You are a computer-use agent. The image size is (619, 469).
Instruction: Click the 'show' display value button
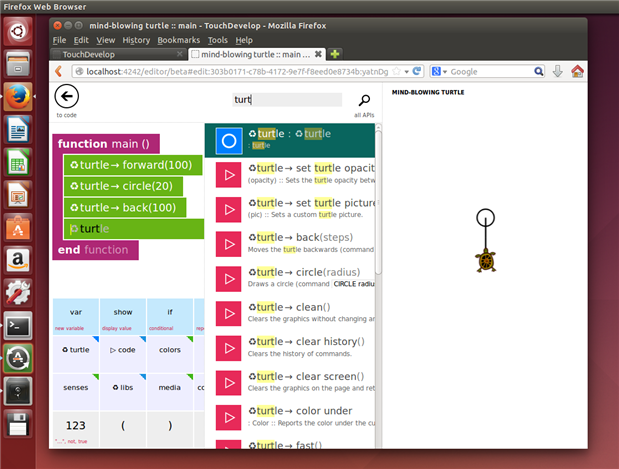click(x=123, y=317)
